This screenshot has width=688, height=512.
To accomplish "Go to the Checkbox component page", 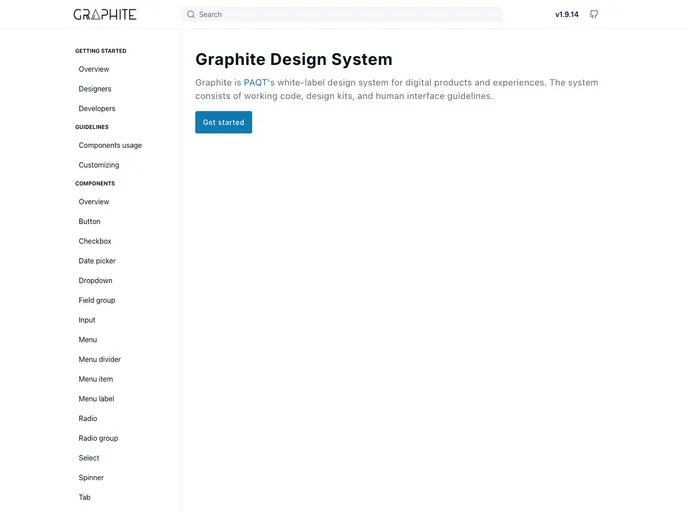I will [95, 241].
